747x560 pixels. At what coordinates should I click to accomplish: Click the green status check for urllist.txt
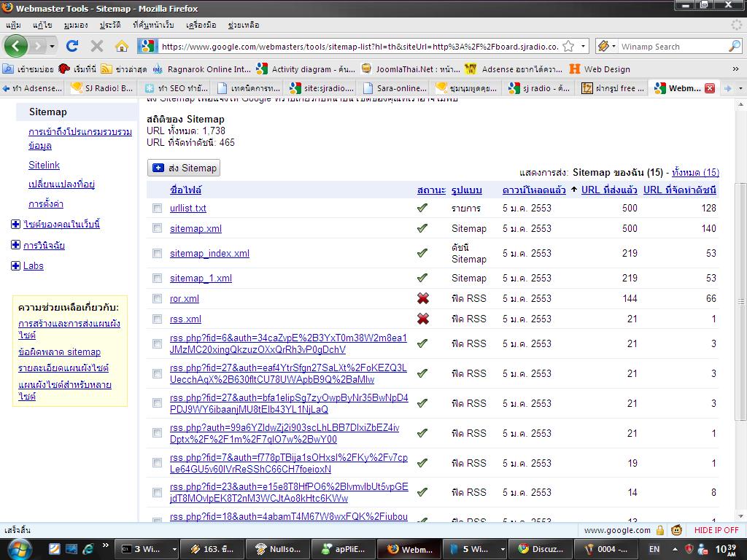[x=422, y=208]
